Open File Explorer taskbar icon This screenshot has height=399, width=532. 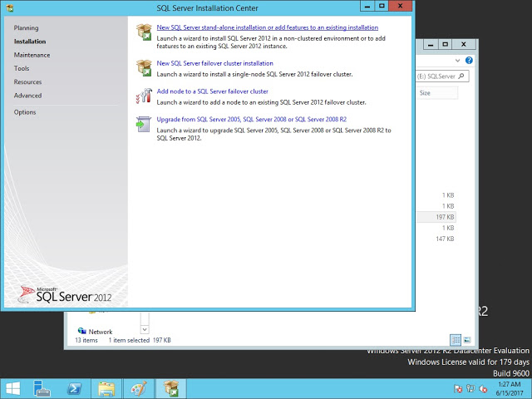[x=106, y=388]
